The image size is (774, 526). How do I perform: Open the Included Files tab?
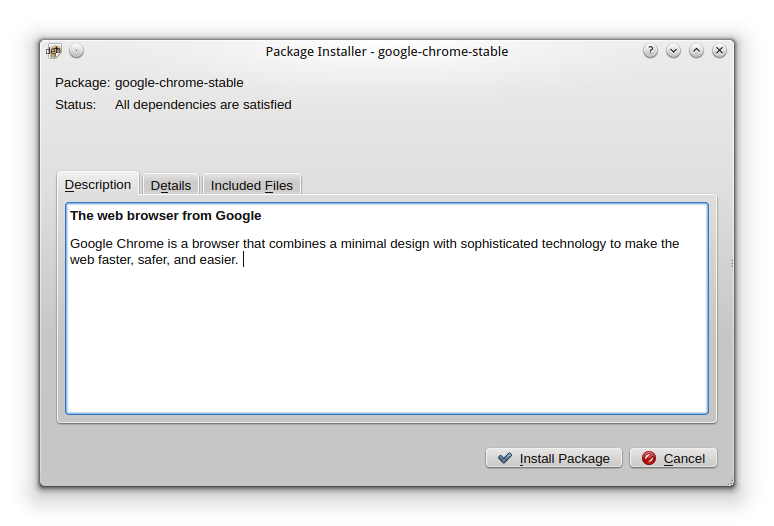click(252, 185)
